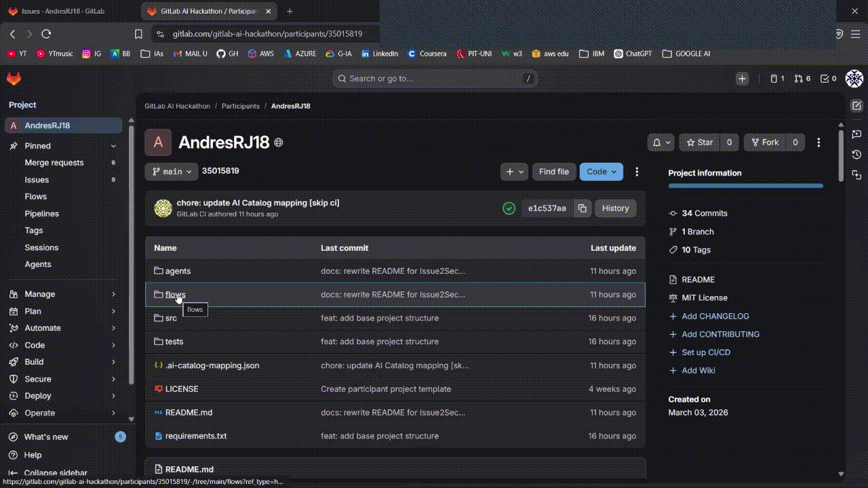Open pipeline status via green check icon
The height and width of the screenshot is (488, 868).
509,208
